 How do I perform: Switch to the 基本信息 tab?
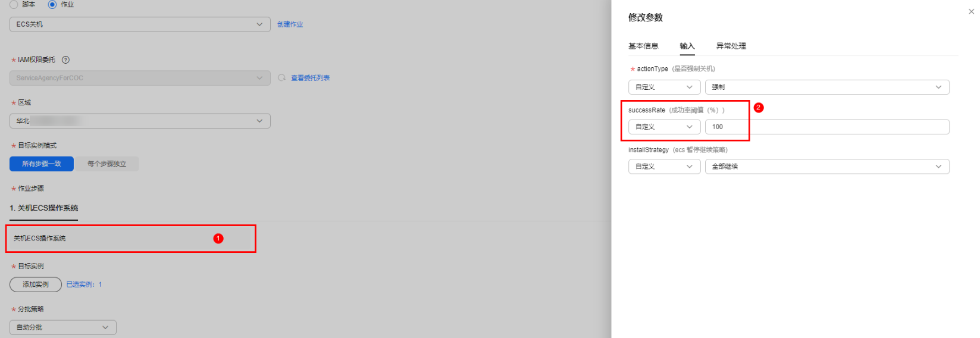pos(643,46)
